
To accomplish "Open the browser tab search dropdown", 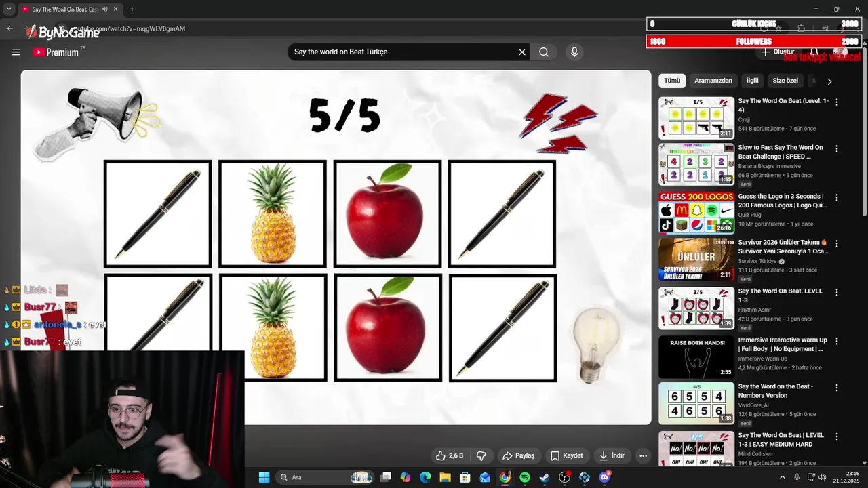I will (x=9, y=9).
